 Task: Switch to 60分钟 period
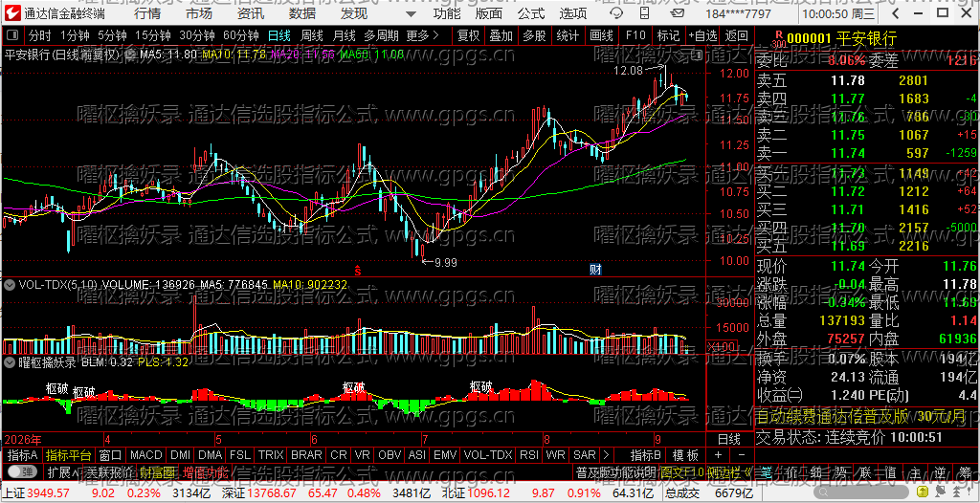[240, 35]
